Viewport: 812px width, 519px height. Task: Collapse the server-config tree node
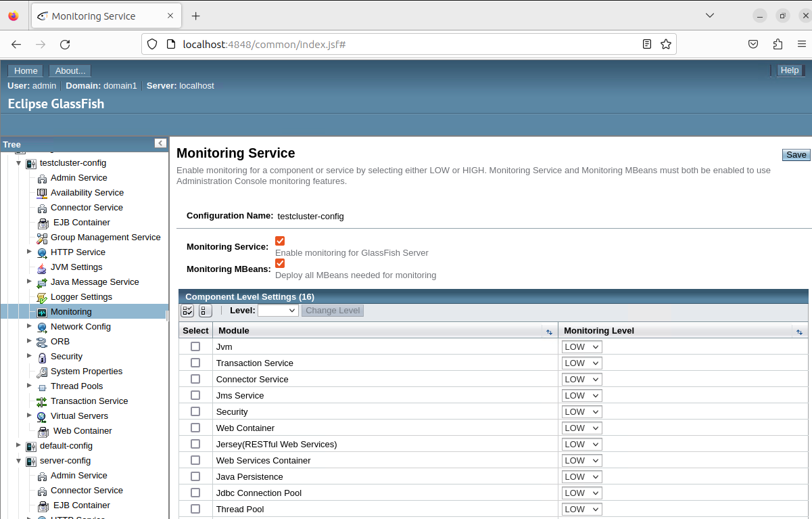pos(19,461)
